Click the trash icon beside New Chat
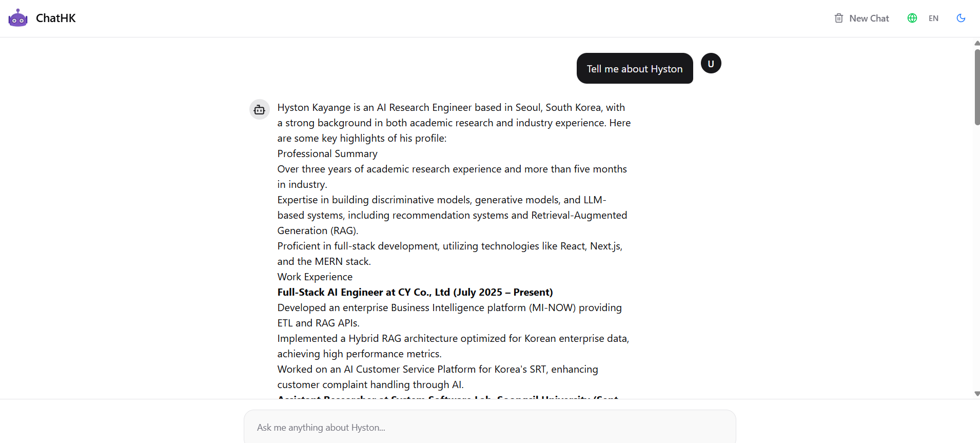 pos(839,18)
